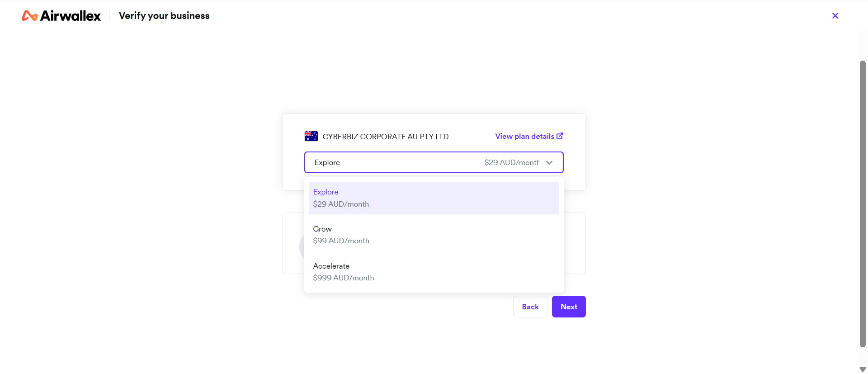Click the external link icon beside plan details
The image size is (868, 374).
(560, 136)
